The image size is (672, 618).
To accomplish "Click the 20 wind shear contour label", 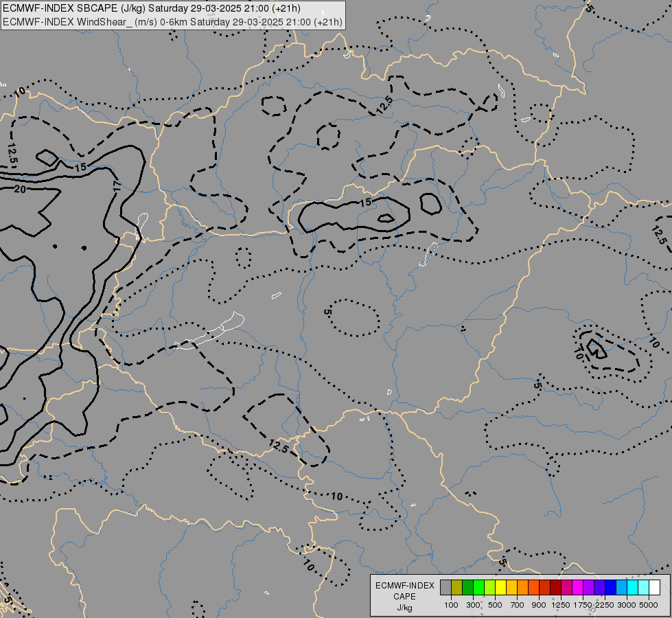I will click(20, 189).
